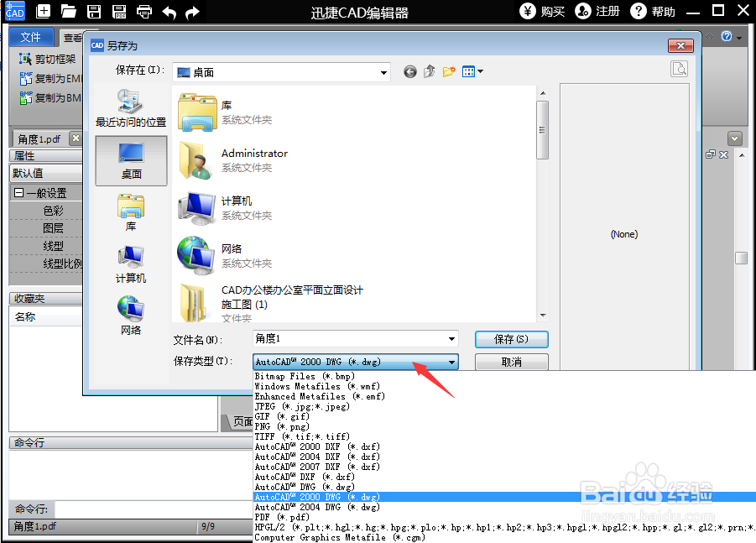Image resolution: width=756 pixels, height=543 pixels.
Task: Select 桌面 in the places bar
Action: click(x=131, y=160)
